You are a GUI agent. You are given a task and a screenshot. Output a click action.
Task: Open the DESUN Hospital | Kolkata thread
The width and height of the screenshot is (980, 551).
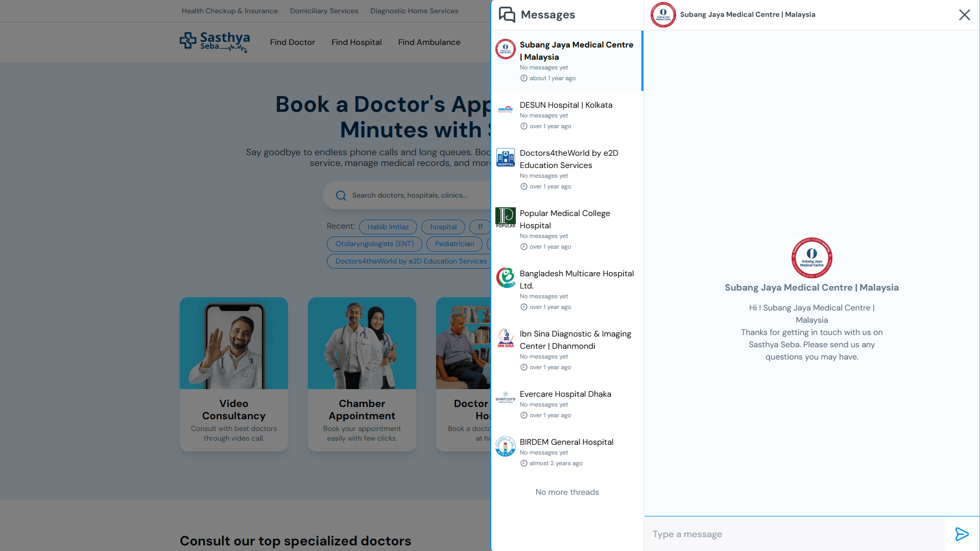tap(567, 115)
